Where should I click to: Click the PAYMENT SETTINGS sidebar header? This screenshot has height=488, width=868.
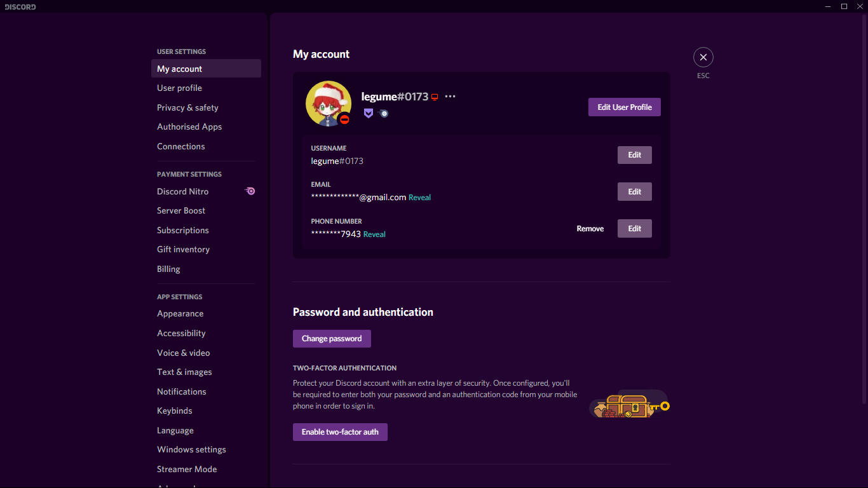(189, 174)
